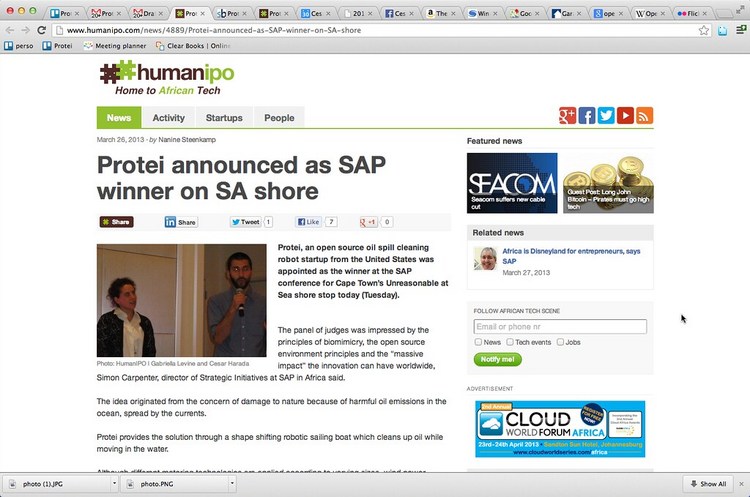Open the YouTube play icon
Image resolution: width=750 pixels, height=497 pixels.
tap(625, 116)
